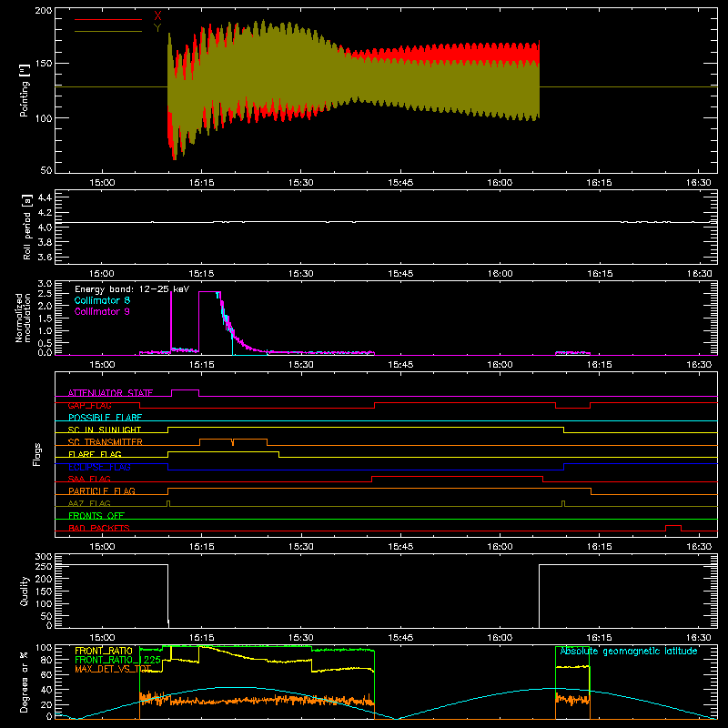Click the '4.4' tick on Roll period axis
Viewport: 728px width, 728px height.
click(x=45, y=197)
